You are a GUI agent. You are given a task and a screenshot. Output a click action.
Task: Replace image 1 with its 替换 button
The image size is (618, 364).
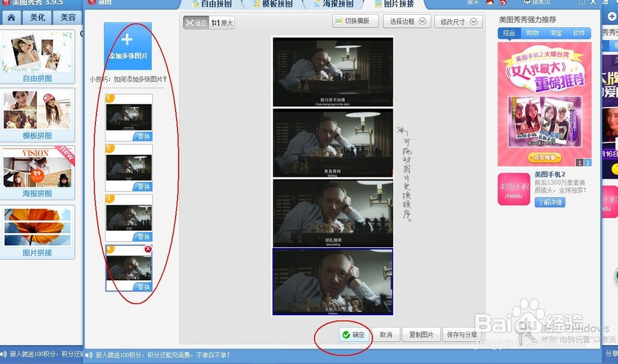143,137
